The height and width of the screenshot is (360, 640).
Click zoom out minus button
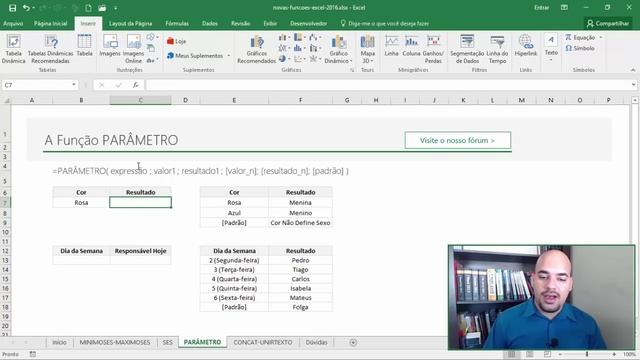(x=560, y=354)
